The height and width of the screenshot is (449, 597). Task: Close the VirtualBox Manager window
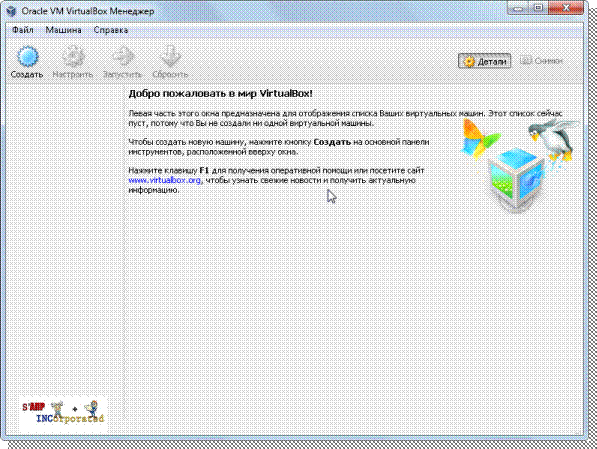[566, 8]
